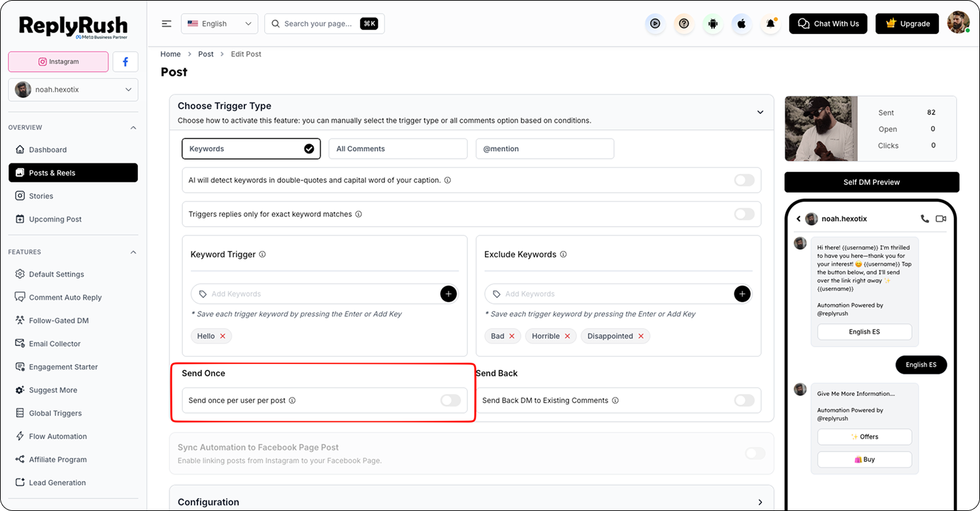Click the Apple app icon
Viewport: 980px width, 511px height.
[x=742, y=24]
